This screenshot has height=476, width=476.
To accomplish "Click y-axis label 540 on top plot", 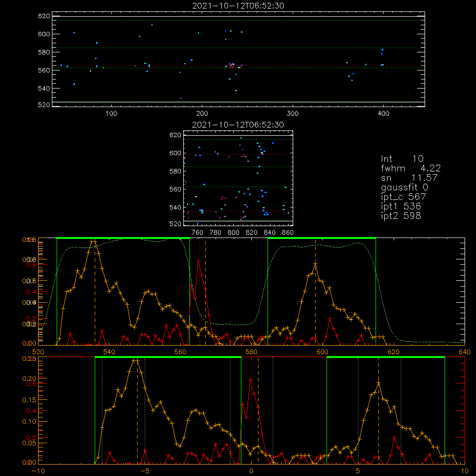I will coord(44,89).
